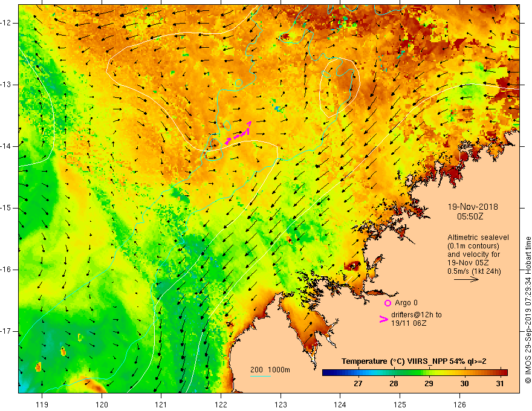The height and width of the screenshot is (411, 532).
Task: Click the 31 colorbar tick label
Action: click(499, 384)
